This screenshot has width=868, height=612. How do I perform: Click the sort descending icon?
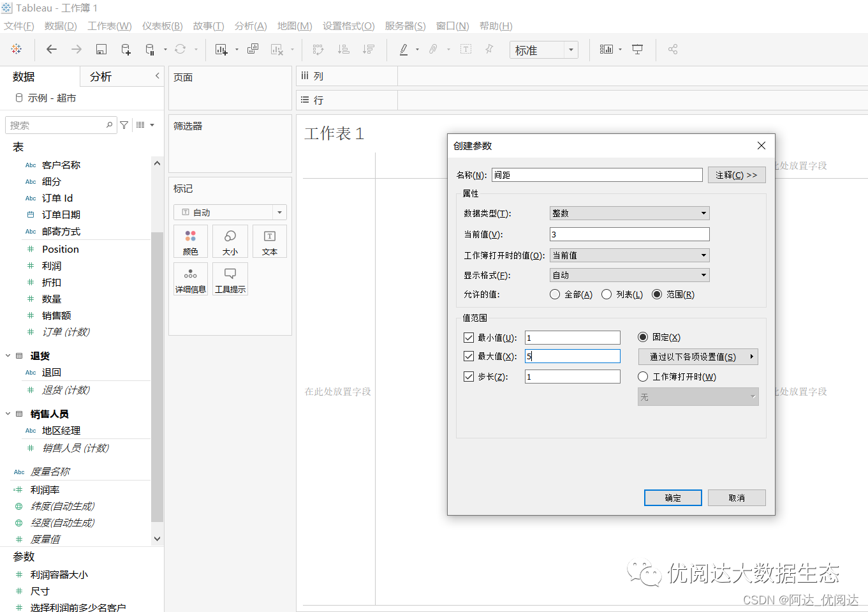pyautogui.click(x=368, y=49)
